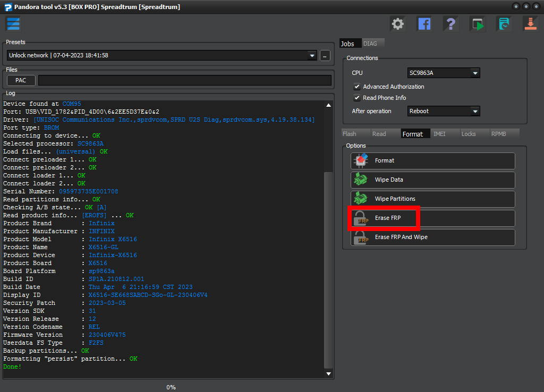Click the 0% progress bar

(x=171, y=387)
